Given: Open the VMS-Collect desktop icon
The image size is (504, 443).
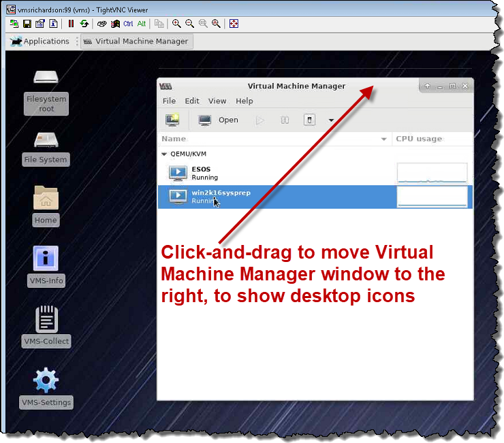Looking at the screenshot, I should click(46, 327).
